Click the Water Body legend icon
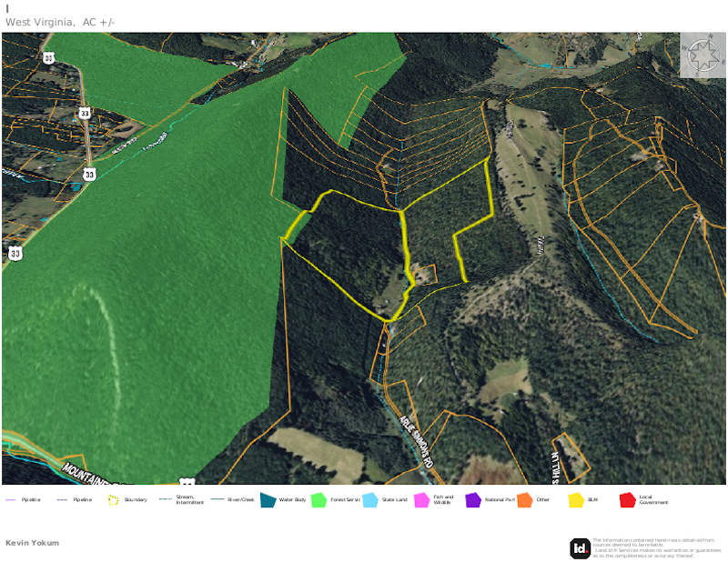 click(x=268, y=500)
